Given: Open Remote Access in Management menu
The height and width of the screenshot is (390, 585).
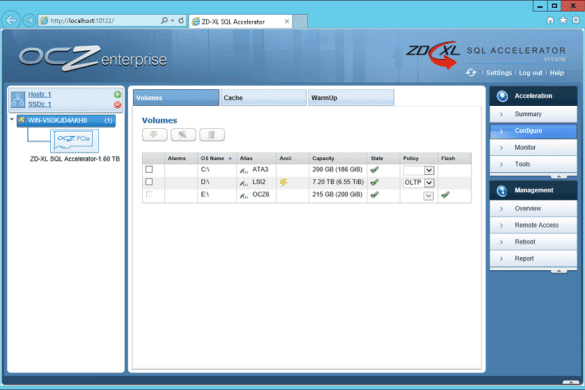Looking at the screenshot, I should point(533,225).
